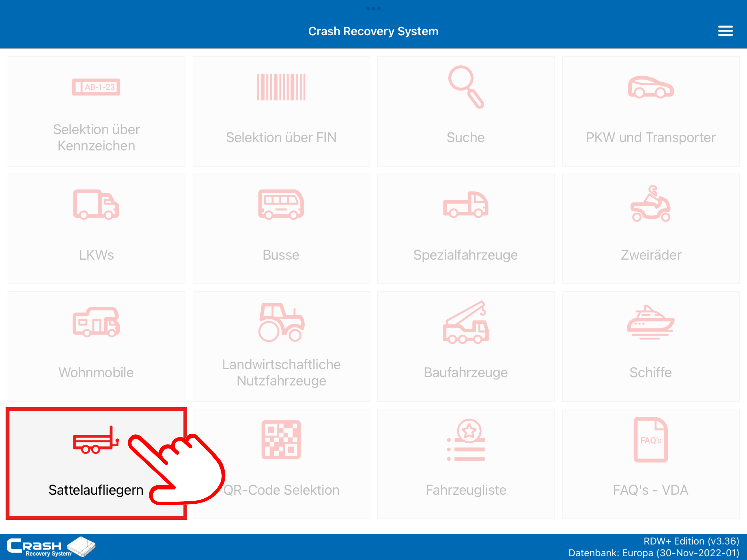The image size is (747, 560).
Task: Open the 'QR-Code Selektion' label
Action: [x=281, y=490]
